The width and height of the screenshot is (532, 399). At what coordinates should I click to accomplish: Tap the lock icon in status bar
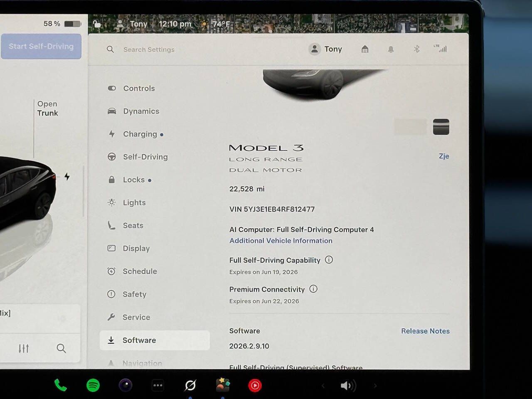97,24
